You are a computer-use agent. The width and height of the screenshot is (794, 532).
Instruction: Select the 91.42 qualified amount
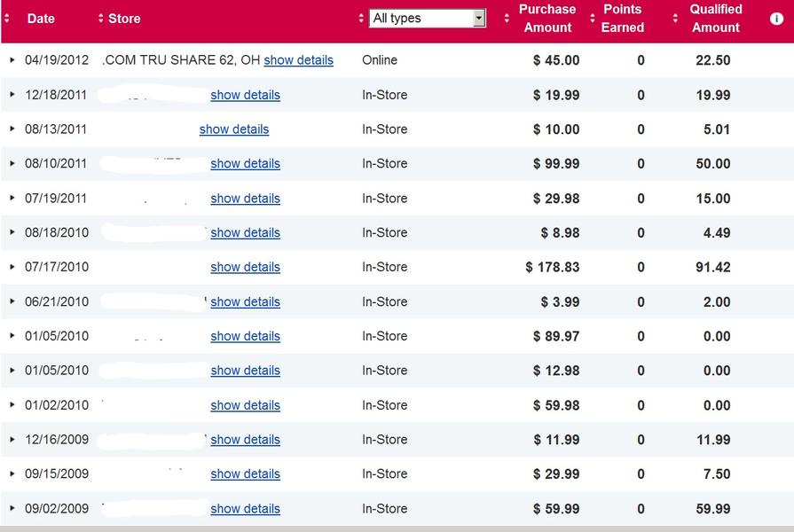(713, 267)
